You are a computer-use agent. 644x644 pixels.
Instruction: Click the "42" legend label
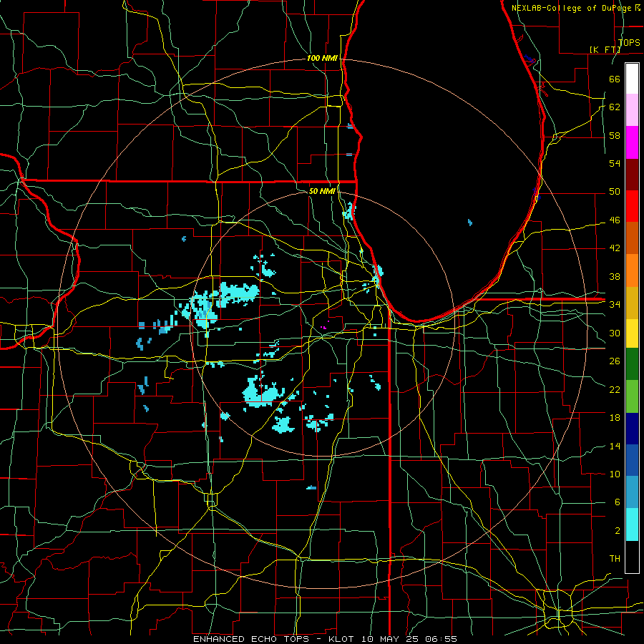[x=615, y=248]
